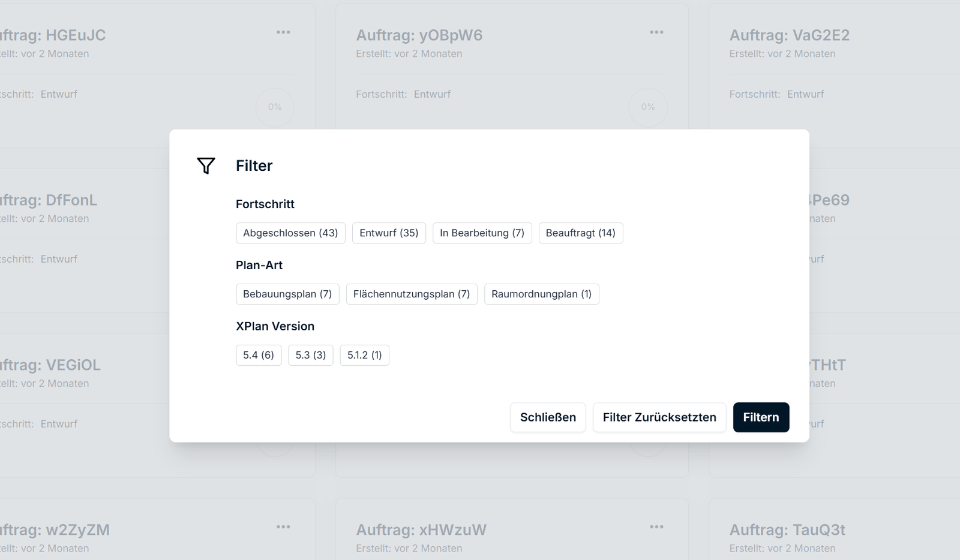The width and height of the screenshot is (960, 560).
Task: Open the three-dot menu on Auftrag w2ZyZM
Action: point(283,527)
